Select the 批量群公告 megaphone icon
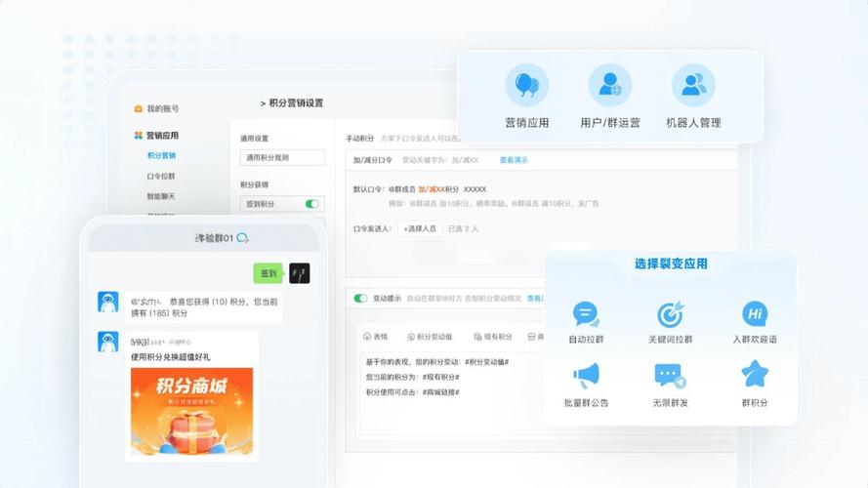Viewport: 868px width, 488px height. pos(586,376)
